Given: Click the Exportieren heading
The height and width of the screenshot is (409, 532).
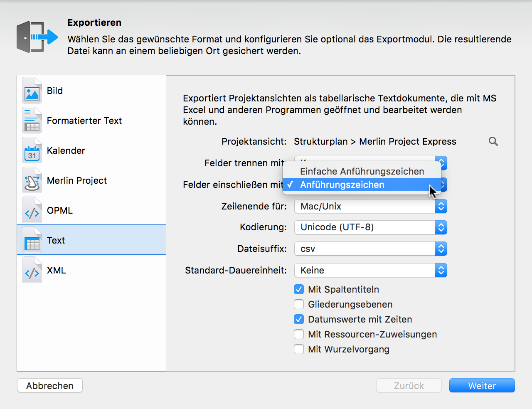Looking at the screenshot, I should [x=94, y=22].
